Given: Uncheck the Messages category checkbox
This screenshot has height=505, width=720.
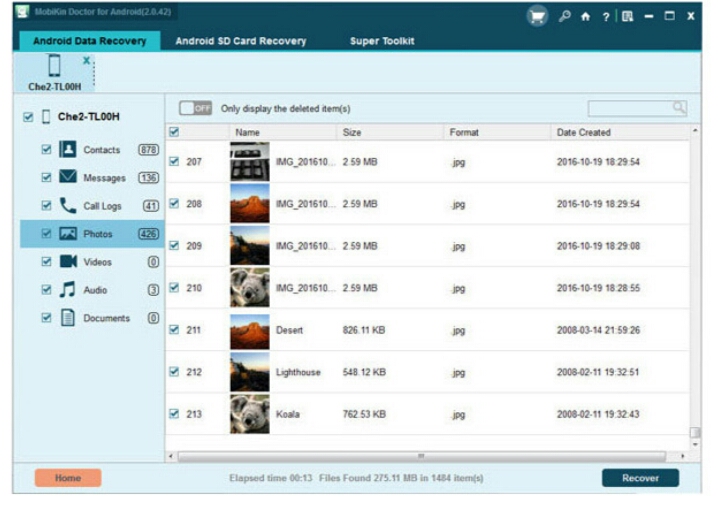Looking at the screenshot, I should point(46,178).
